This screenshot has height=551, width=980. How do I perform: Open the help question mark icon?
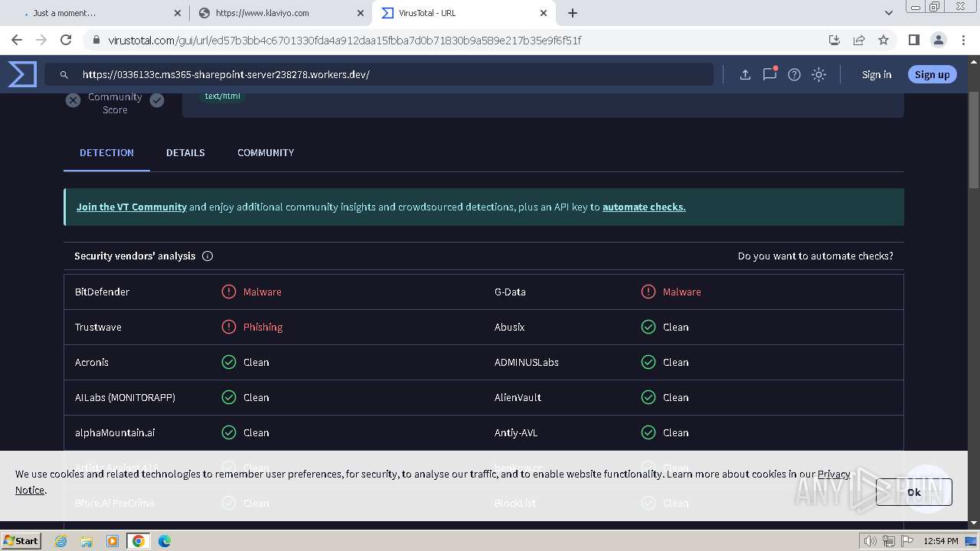[794, 74]
